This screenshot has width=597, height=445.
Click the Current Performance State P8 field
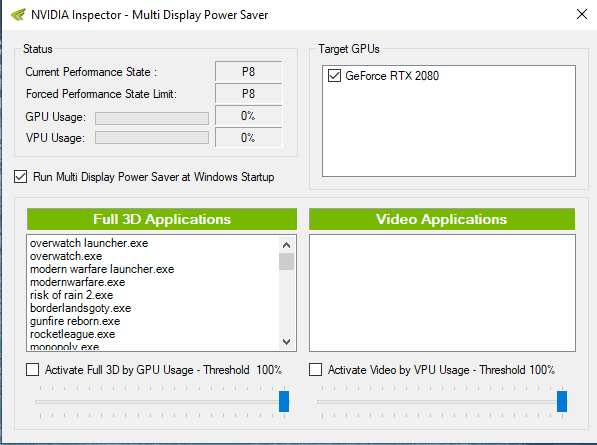pyautogui.click(x=249, y=72)
